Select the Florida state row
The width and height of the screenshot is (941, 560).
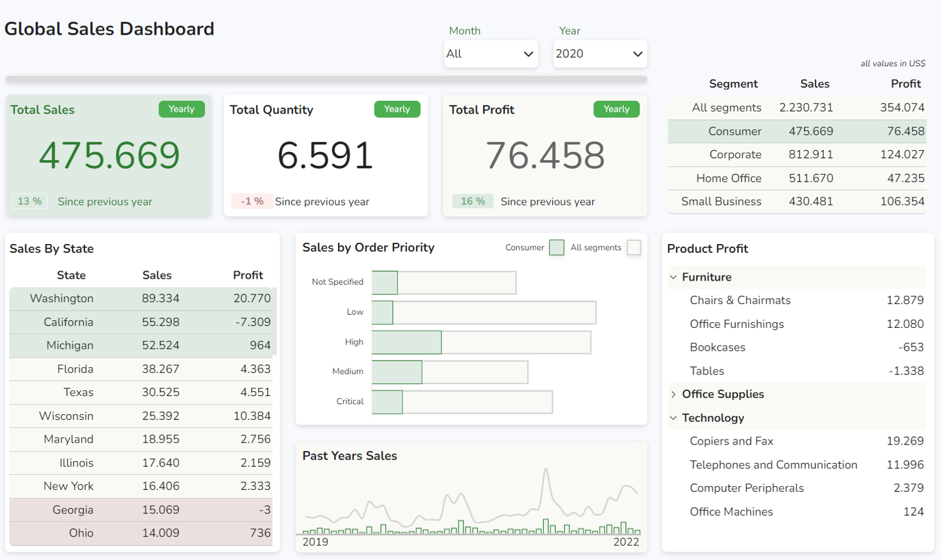[141, 370]
